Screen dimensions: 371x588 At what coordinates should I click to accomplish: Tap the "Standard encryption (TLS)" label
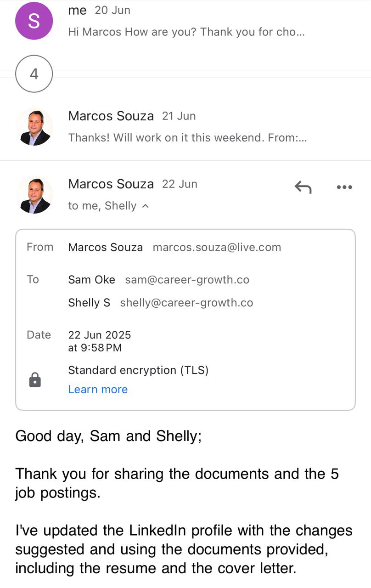click(x=138, y=370)
